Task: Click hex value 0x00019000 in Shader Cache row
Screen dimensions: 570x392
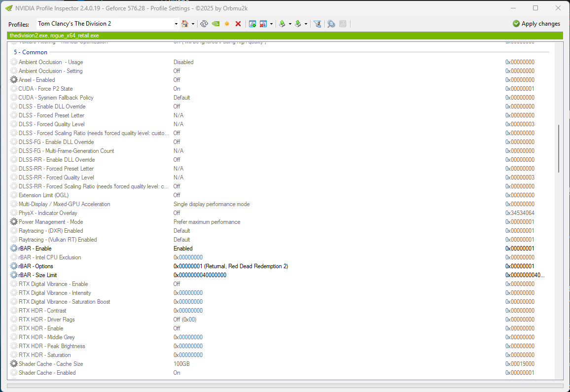Action: click(520, 363)
